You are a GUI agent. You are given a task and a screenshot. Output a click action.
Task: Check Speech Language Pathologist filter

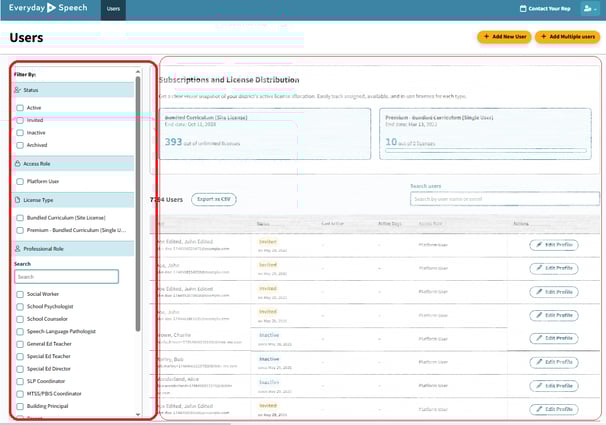tap(20, 332)
